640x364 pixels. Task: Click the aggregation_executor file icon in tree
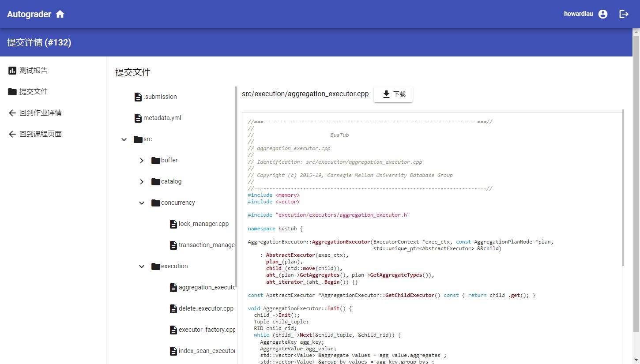point(173,288)
